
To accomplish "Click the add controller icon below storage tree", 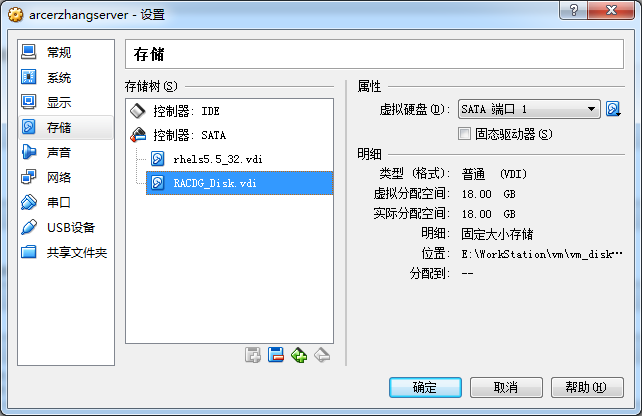I will 253,355.
